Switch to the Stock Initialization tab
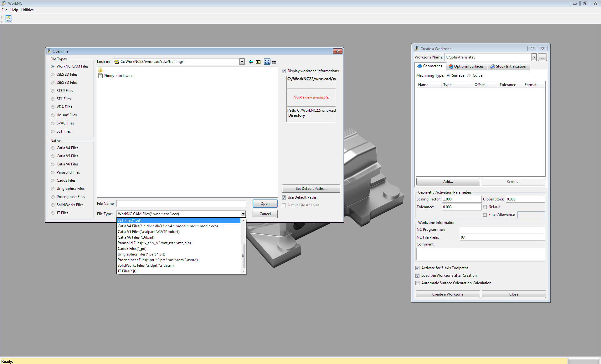601x364 pixels. tap(508, 66)
